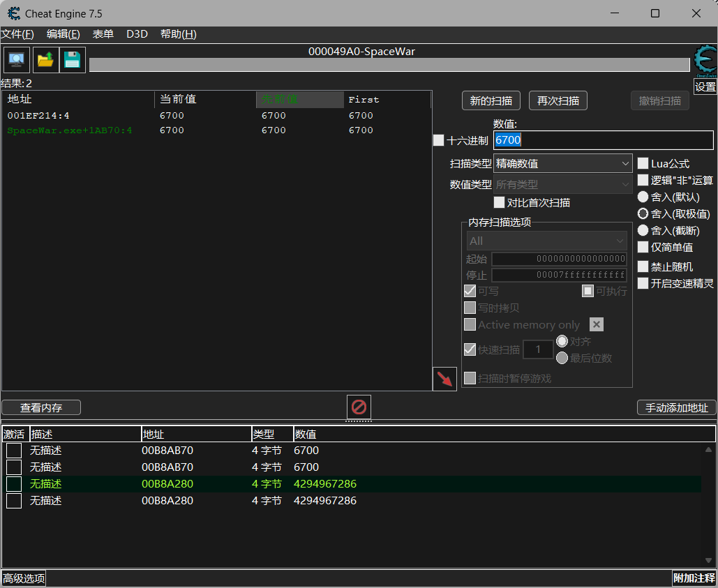Toggle the 可写 checkbox
The height and width of the screenshot is (588, 718).
(x=470, y=291)
